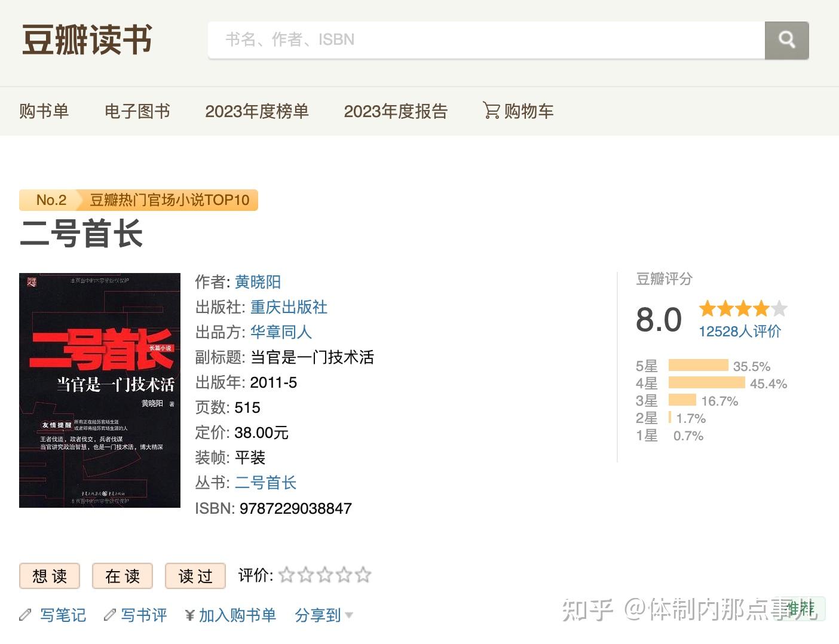Open publisher link 重庆出版社

click(289, 307)
